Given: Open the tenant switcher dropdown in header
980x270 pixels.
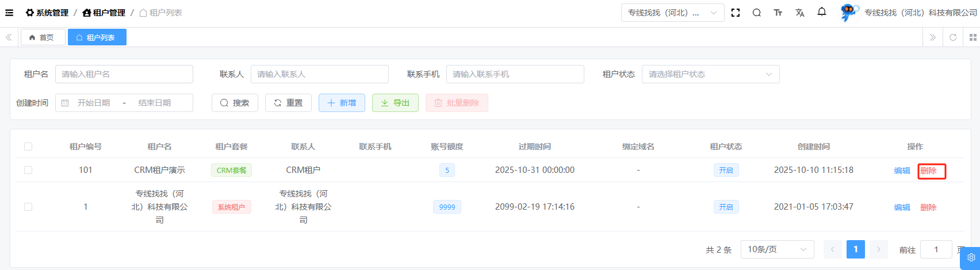Looking at the screenshot, I should click(672, 13).
